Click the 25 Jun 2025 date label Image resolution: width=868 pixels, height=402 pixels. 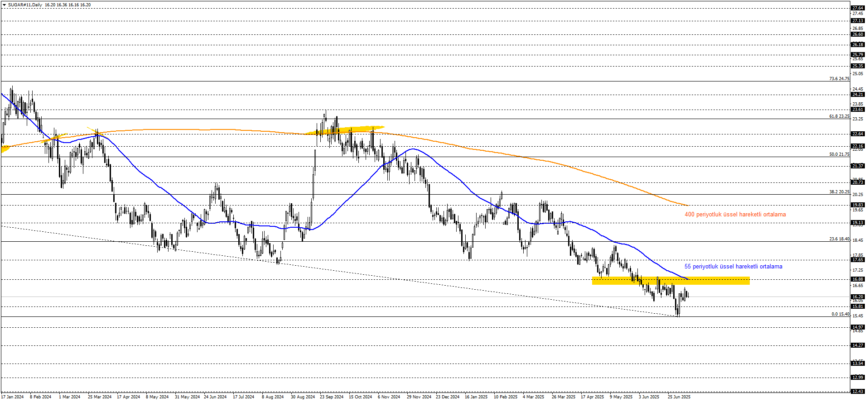(679, 397)
